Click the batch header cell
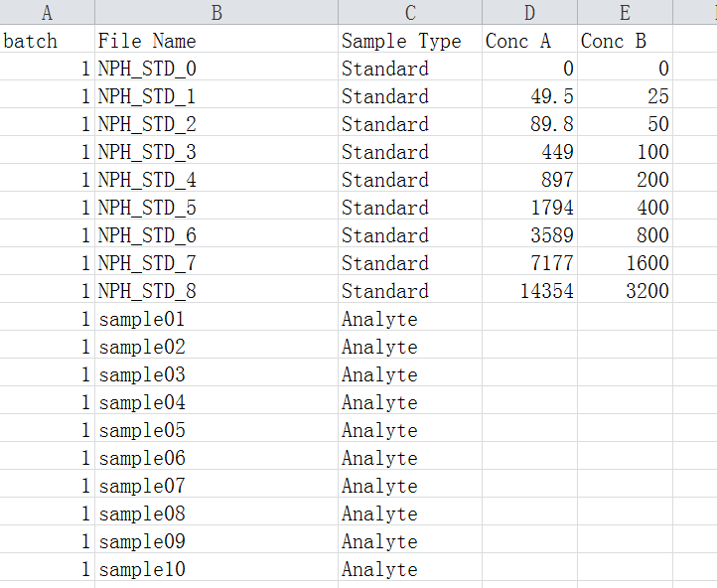Viewport: 717px width, 588px height. (x=47, y=41)
